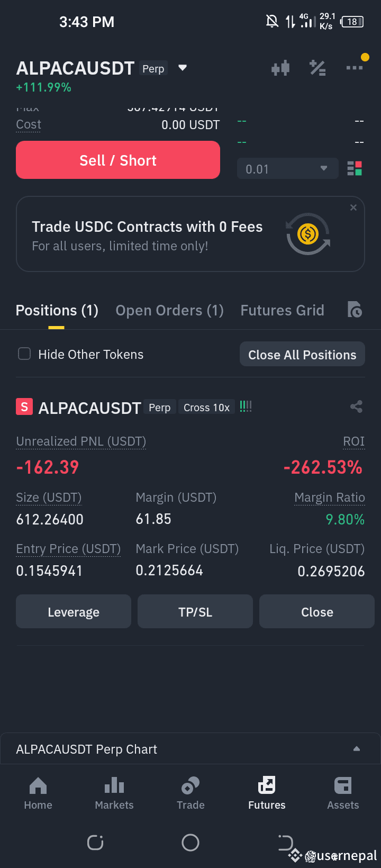
Task: Dismiss the USDC Contracts promo banner
Action: [353, 207]
